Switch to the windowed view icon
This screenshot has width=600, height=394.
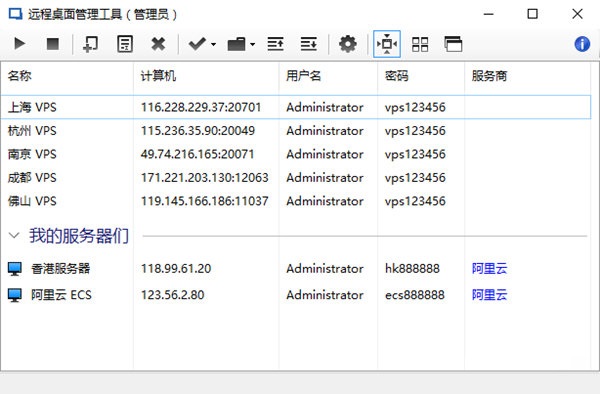point(453,44)
